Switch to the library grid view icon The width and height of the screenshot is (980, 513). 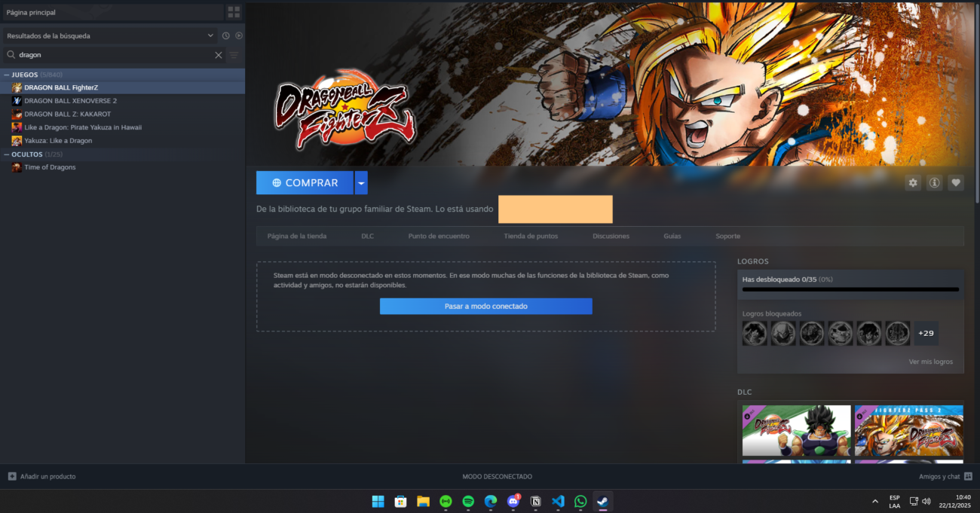pos(234,12)
